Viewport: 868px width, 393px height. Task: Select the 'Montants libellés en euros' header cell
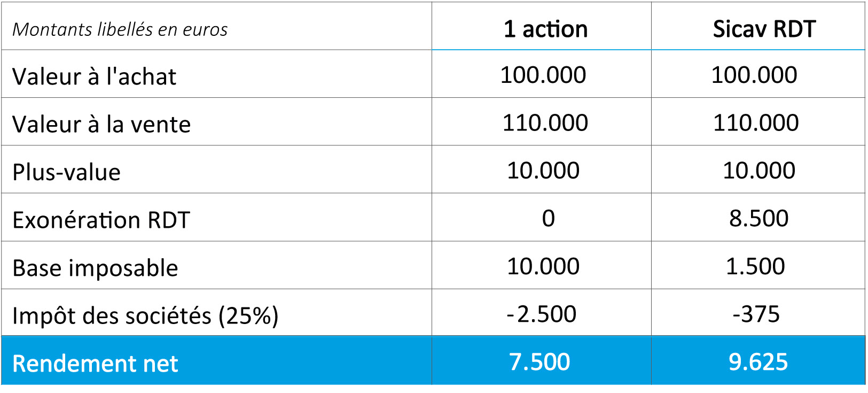coord(120,29)
